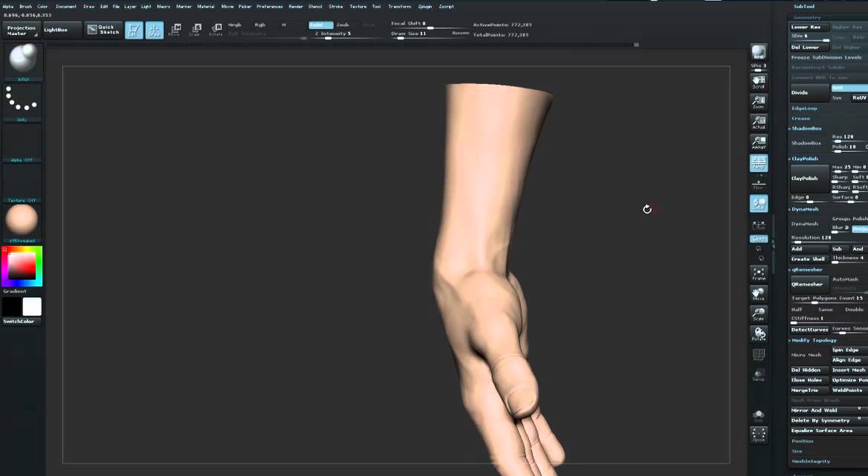The height and width of the screenshot is (476, 868).
Task: Select the Scale transform mode in top shelf
Action: 195,29
